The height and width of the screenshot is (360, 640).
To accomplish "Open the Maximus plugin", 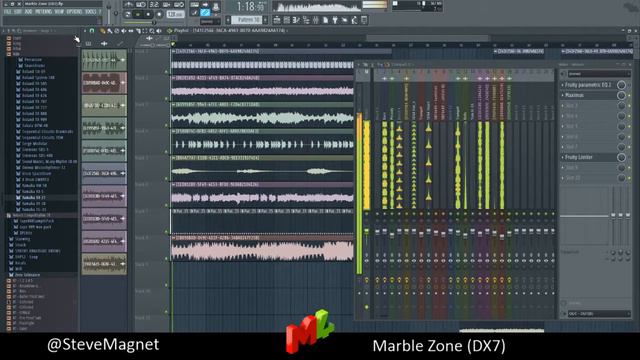I will coord(574,95).
